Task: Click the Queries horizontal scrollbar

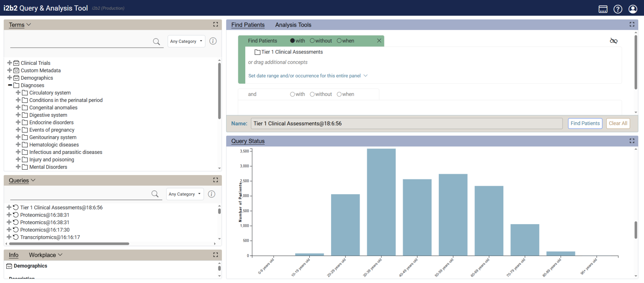Action: [x=69, y=244]
